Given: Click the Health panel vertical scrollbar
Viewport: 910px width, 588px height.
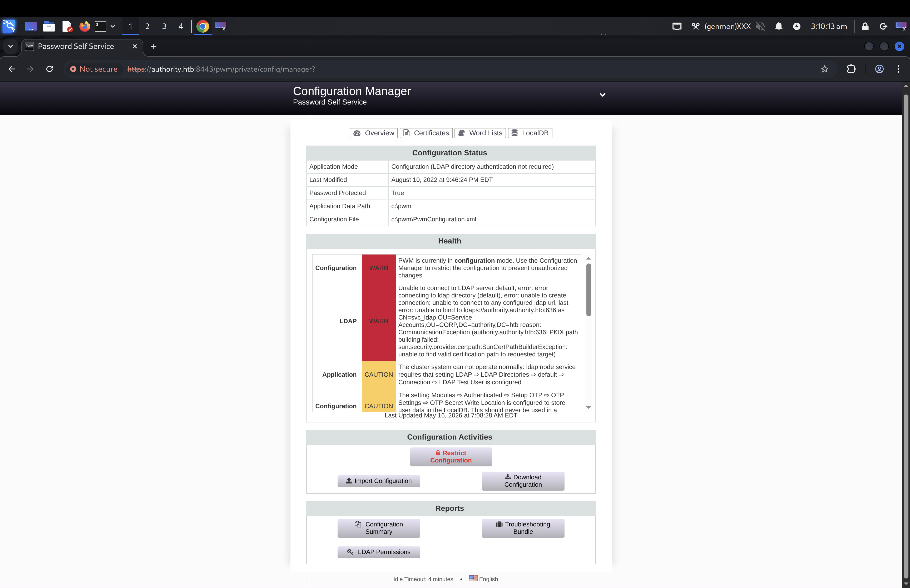Looking at the screenshot, I should coord(588,290).
